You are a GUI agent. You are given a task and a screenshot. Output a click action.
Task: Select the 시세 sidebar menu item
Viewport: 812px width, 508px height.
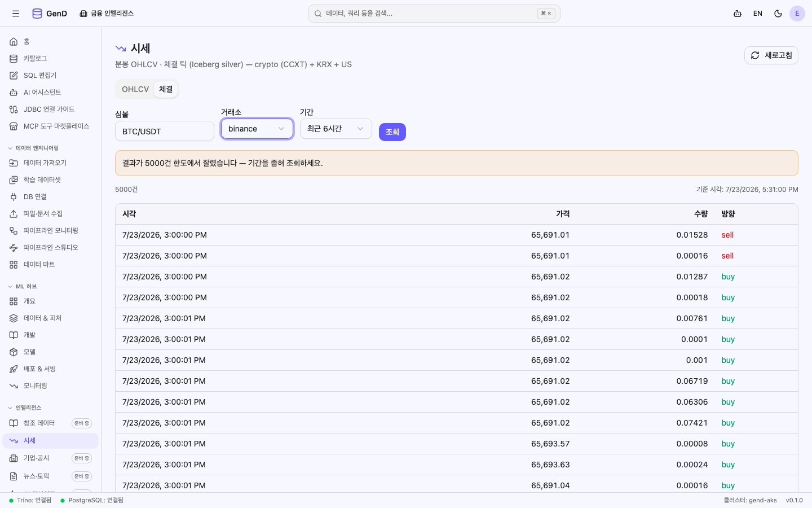51,441
